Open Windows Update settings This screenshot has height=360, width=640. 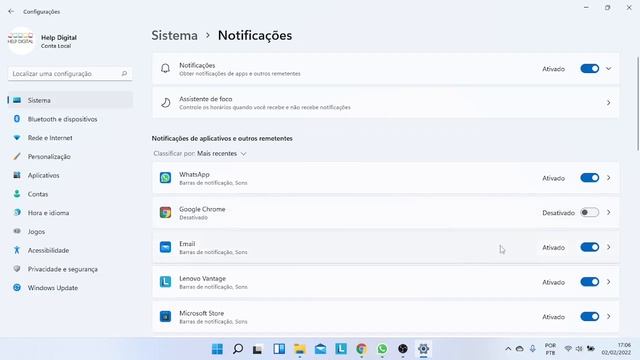click(x=70, y=288)
